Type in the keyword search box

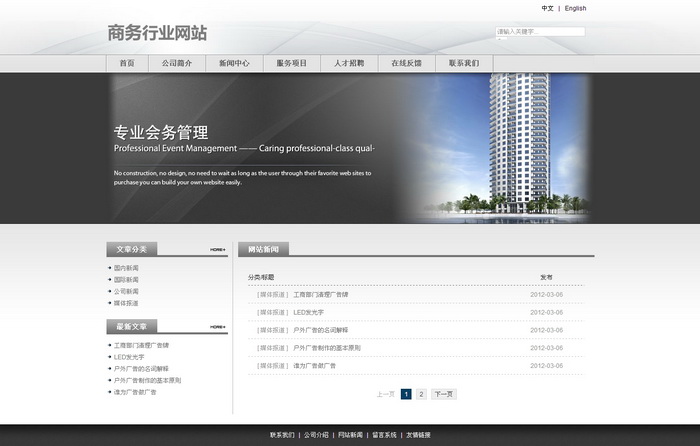point(539,32)
